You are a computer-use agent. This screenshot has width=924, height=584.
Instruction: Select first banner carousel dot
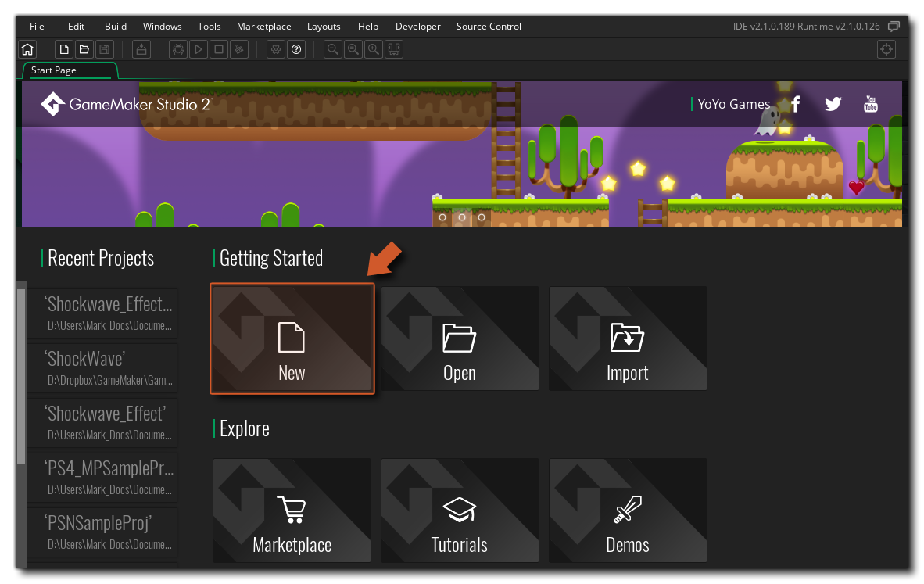[442, 217]
